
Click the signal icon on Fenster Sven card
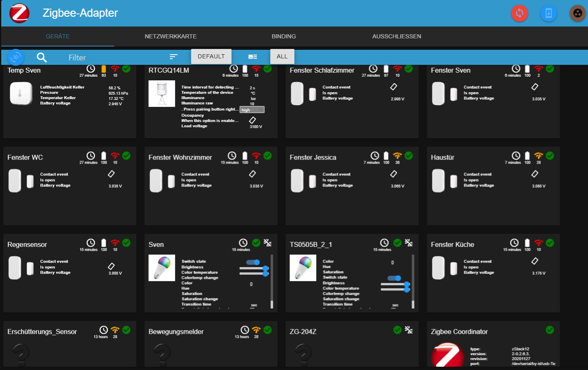tap(539, 69)
